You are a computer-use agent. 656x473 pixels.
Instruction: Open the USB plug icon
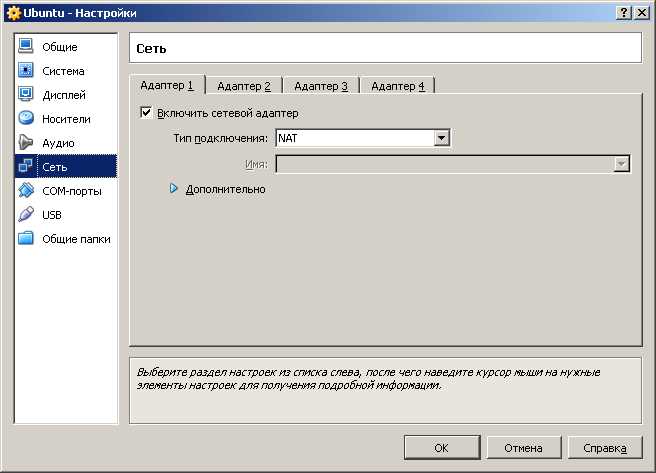[26, 214]
